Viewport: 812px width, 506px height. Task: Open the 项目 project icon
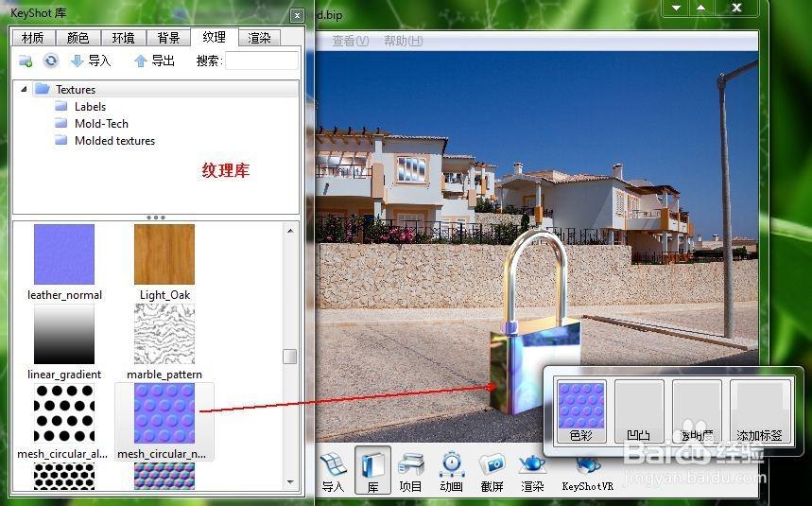[x=410, y=472]
